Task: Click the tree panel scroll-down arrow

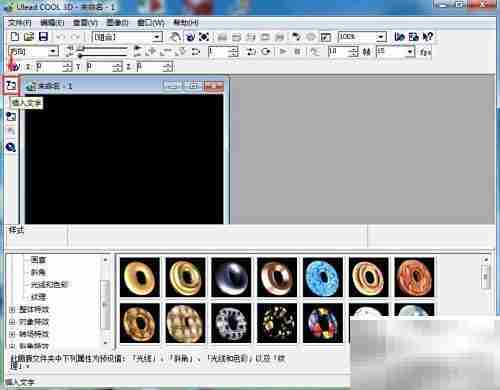Action: [106, 343]
